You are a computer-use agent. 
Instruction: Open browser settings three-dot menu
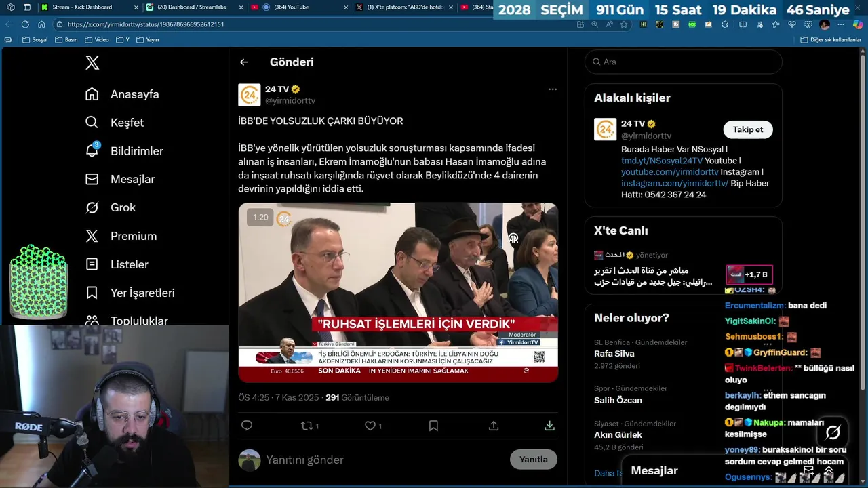tap(842, 24)
